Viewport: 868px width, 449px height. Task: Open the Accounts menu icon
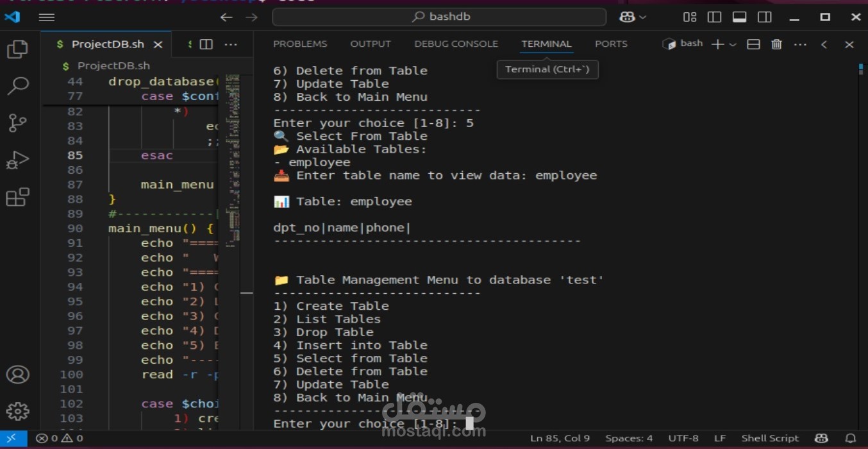point(17,375)
